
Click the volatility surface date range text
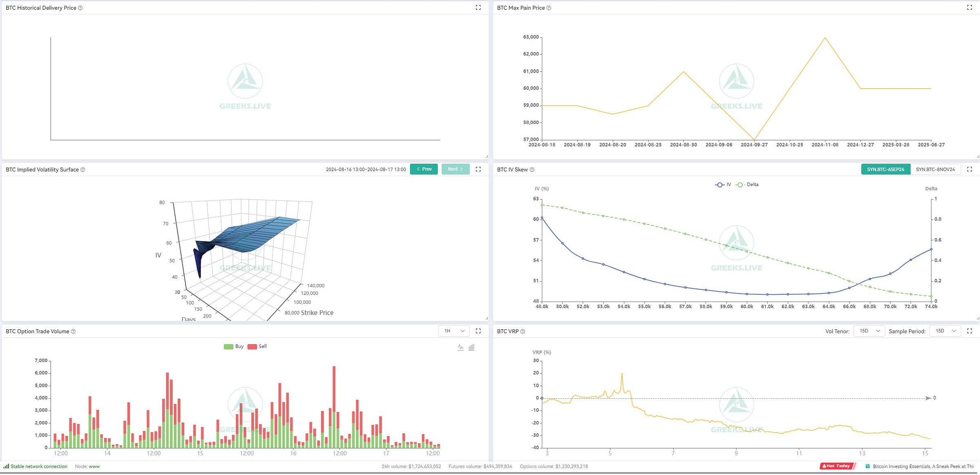[x=366, y=169]
